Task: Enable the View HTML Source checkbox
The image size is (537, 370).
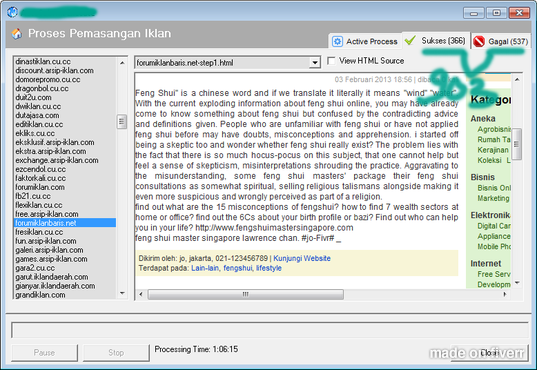Action: [x=331, y=61]
